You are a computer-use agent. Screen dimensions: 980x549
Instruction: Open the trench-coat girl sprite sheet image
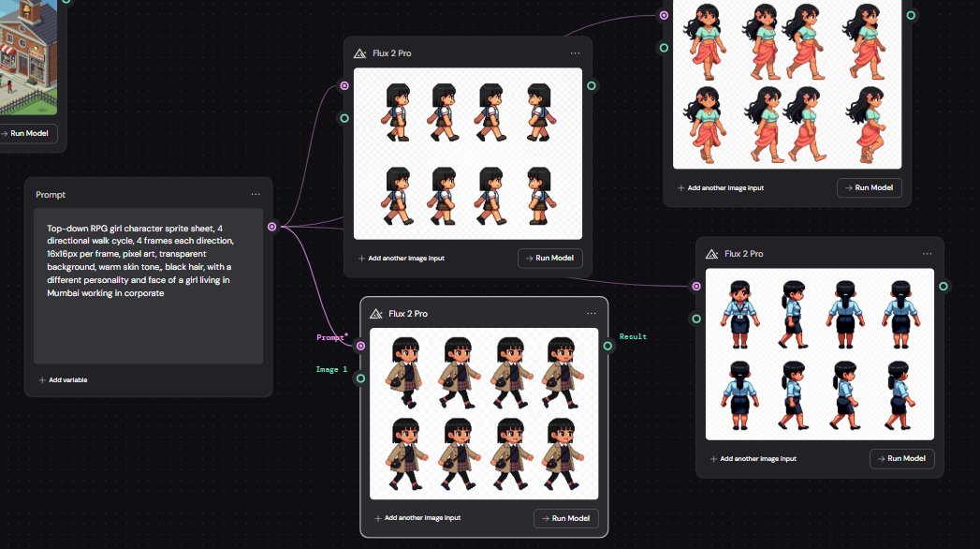click(x=484, y=414)
